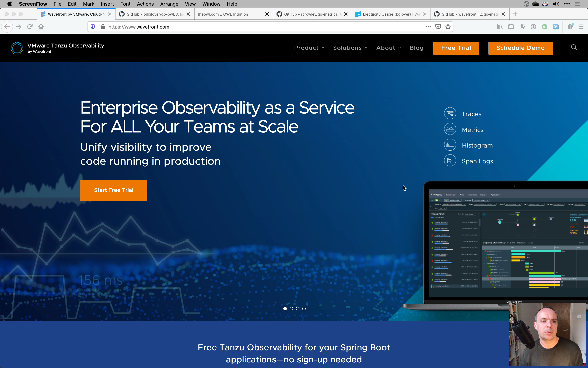588x368 pixels.
Task: Open the ScreenFlow Mark menu
Action: click(x=88, y=4)
